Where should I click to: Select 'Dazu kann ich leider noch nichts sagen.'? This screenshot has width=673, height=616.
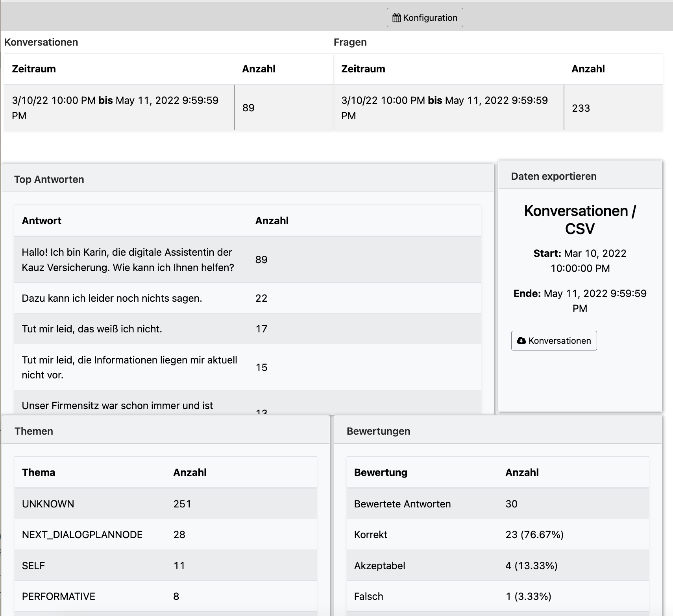click(112, 298)
